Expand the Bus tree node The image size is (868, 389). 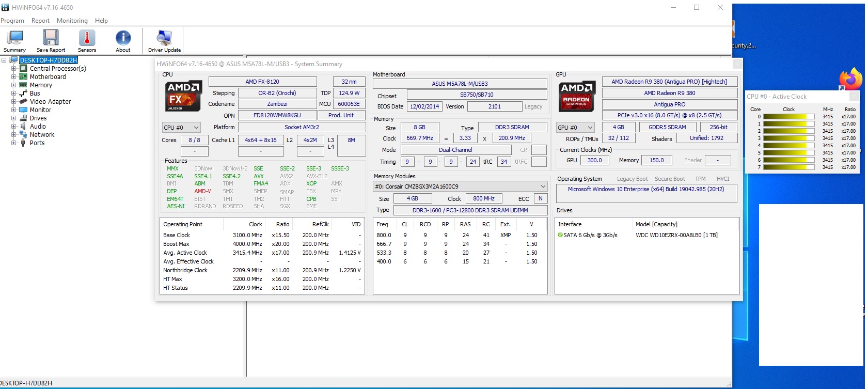tap(14, 93)
